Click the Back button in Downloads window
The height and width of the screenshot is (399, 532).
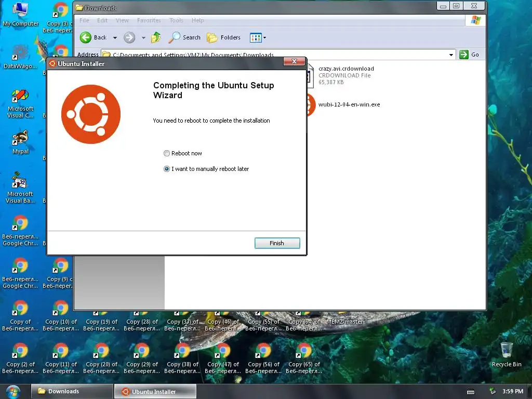point(94,37)
